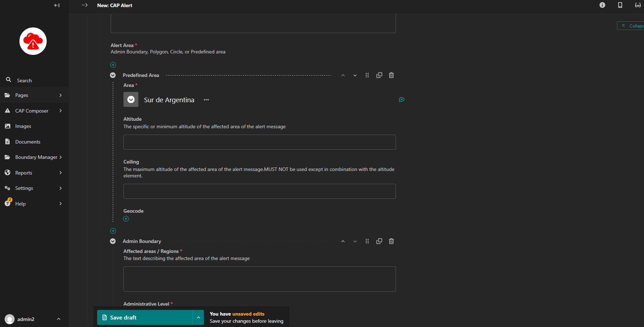
Task: Add block above Predefined Area
Action: point(113,65)
